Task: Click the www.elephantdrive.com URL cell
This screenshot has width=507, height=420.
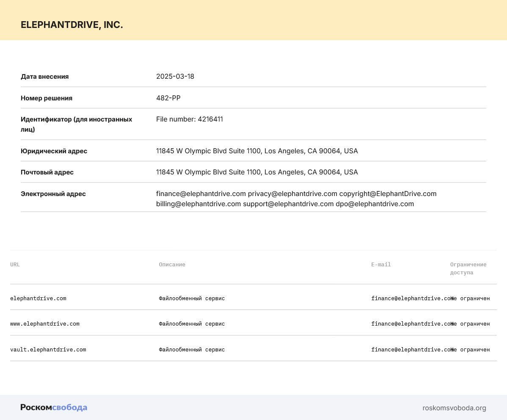Action: [x=44, y=324]
